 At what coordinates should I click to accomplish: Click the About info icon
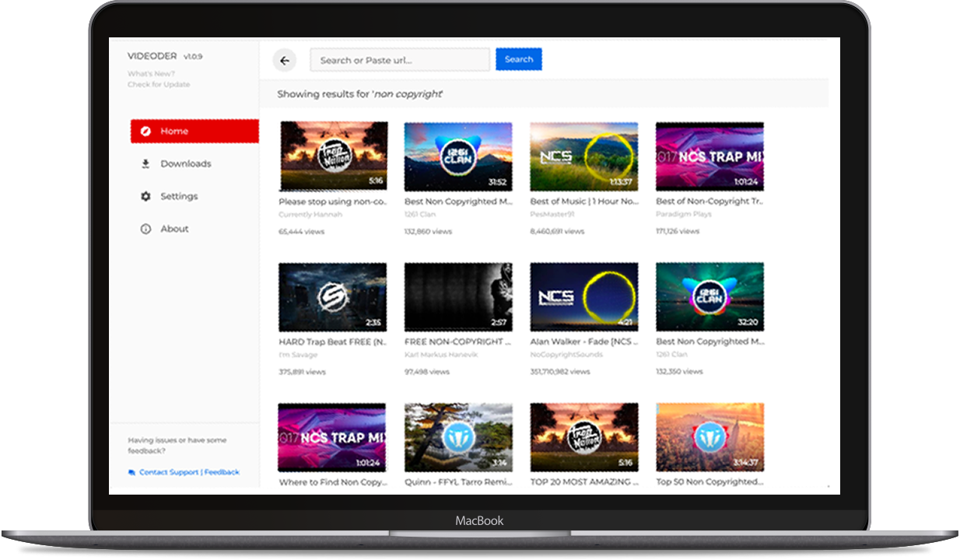coord(145,229)
